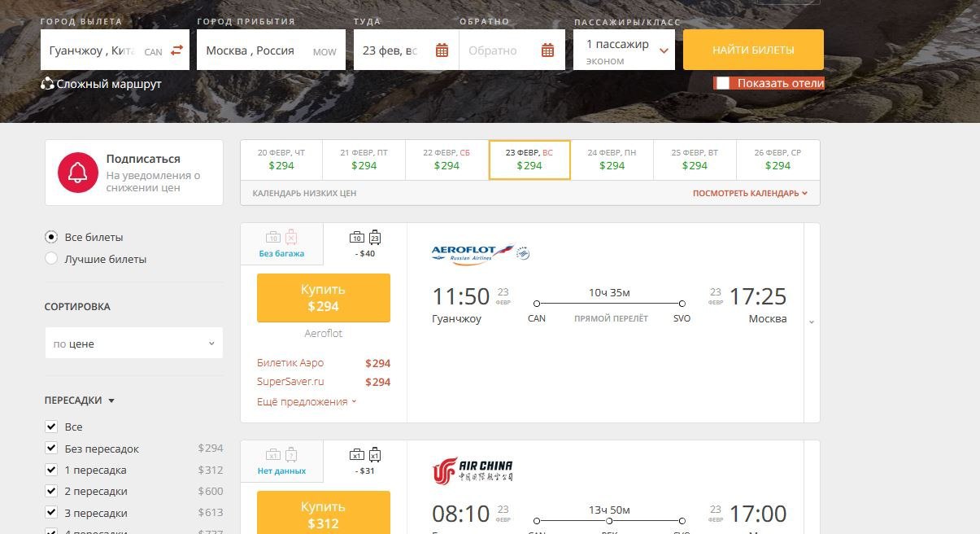Select baggage option icons with -$31 on Air China card
The height and width of the screenshot is (534, 980).
pos(365,455)
